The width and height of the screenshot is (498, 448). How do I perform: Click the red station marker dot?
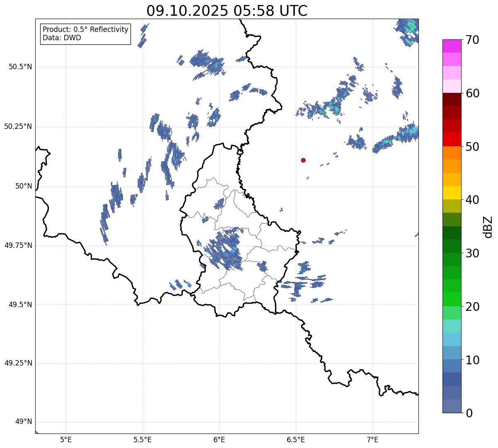point(303,160)
